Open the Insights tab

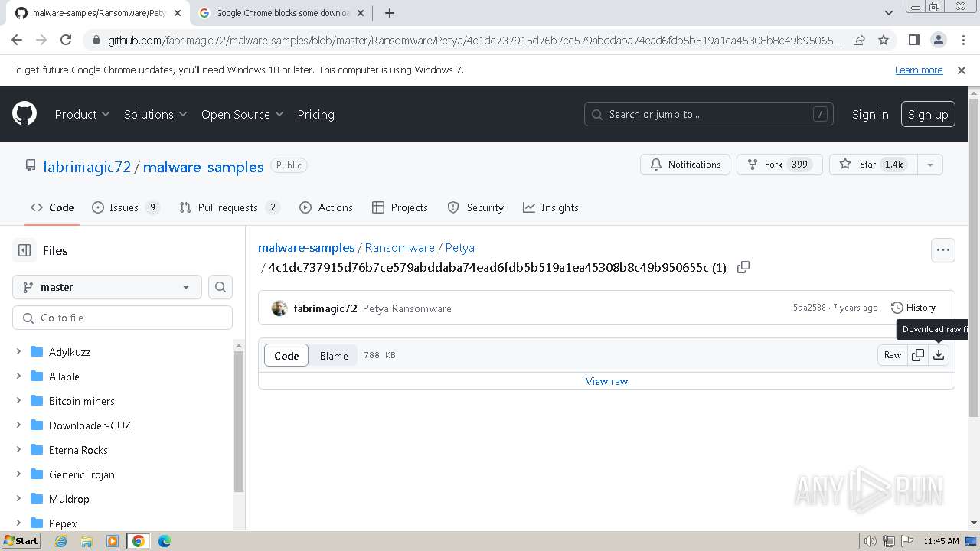550,207
